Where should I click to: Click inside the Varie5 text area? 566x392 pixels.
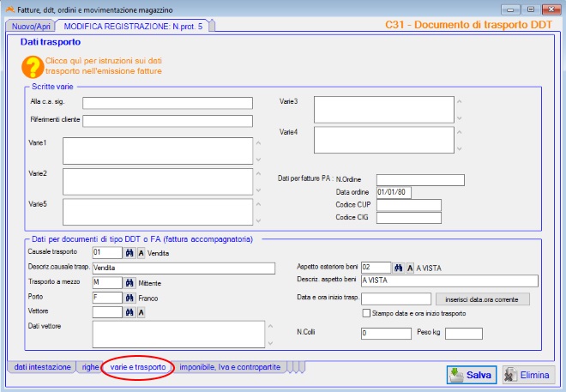click(158, 212)
